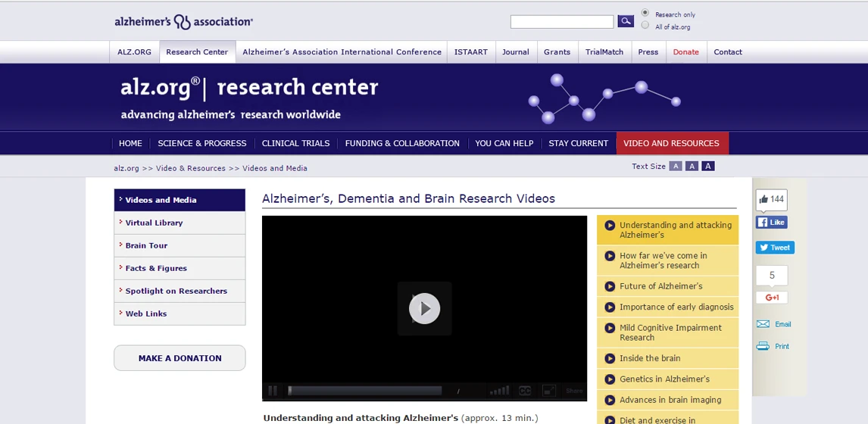Open FUNDING & COLLABORATION menu
Screen dimensions: 868x424
point(402,143)
